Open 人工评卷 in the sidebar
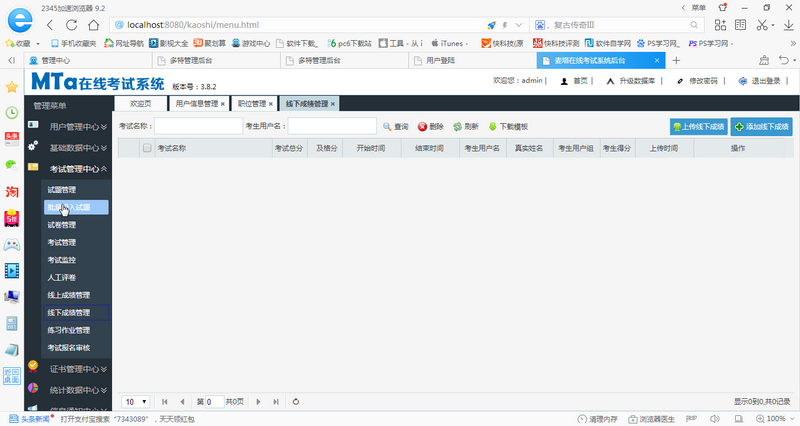The image size is (800, 426). coord(62,278)
